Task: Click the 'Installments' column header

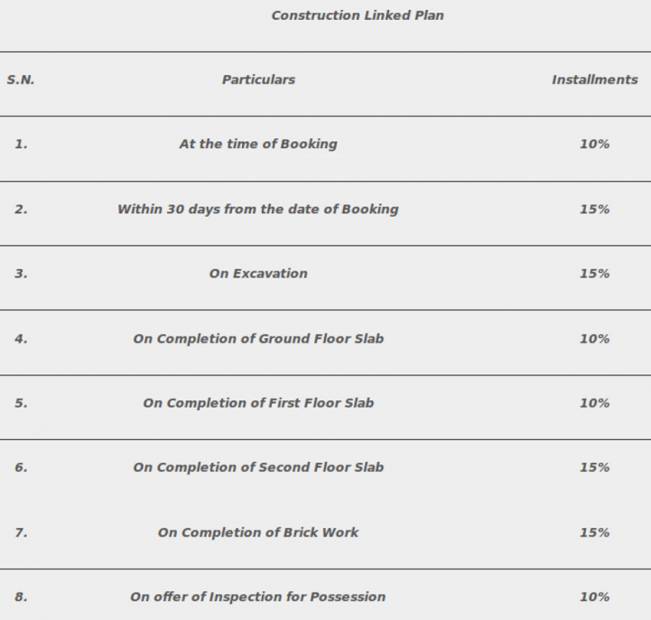Action: coord(594,80)
